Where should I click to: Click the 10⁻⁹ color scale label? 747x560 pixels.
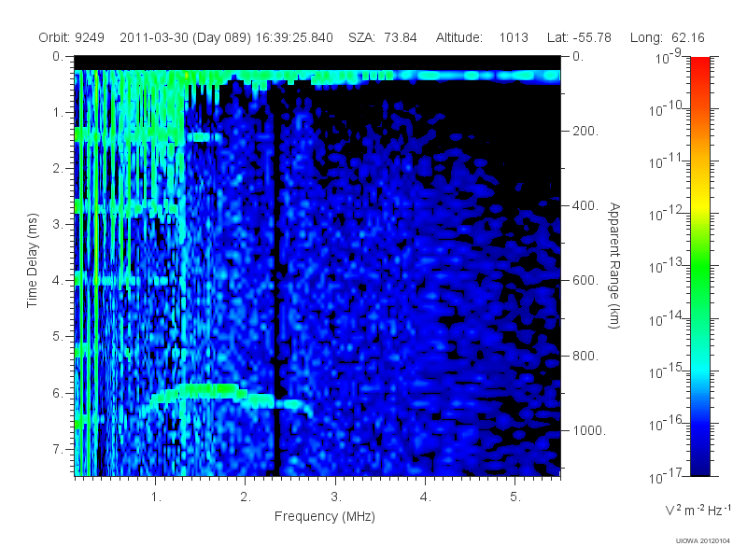669,56
